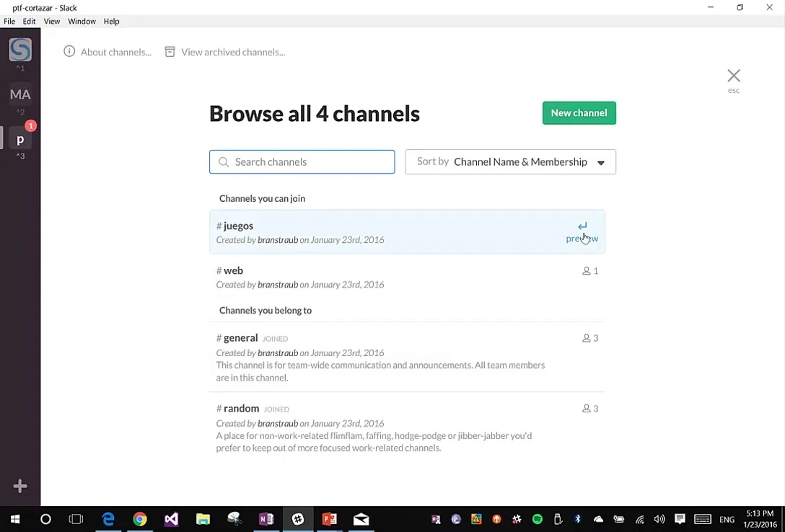Close the channel browser with X
785x532 pixels.
734,76
